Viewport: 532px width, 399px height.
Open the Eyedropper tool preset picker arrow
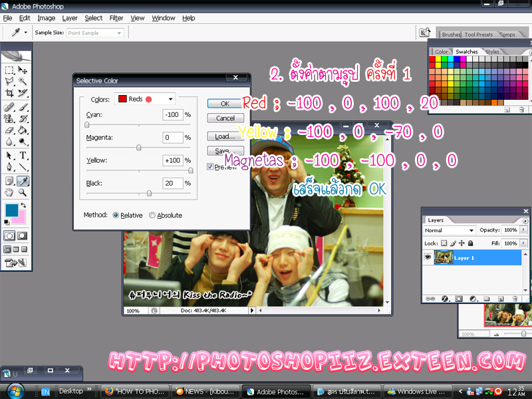(25, 33)
